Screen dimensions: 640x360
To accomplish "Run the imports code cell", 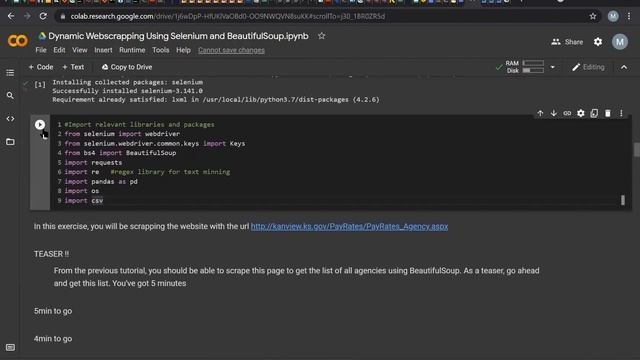I will click(x=40, y=124).
